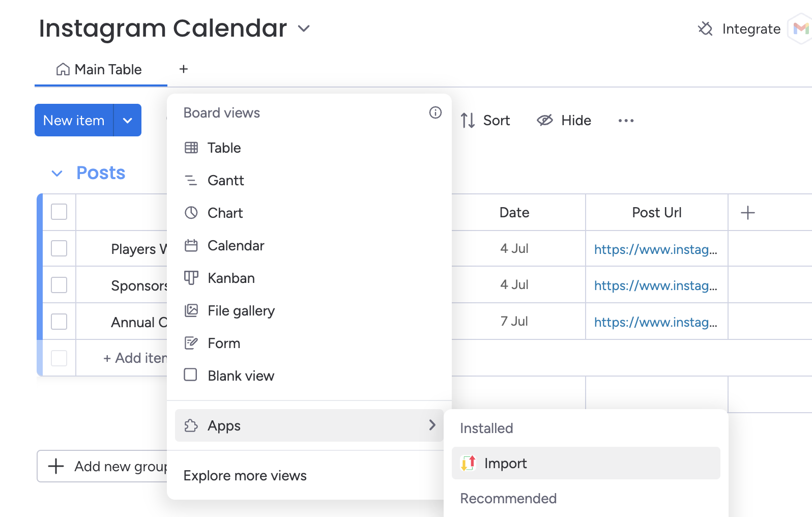
Task: Click the Sponsors item name
Action: point(139,286)
